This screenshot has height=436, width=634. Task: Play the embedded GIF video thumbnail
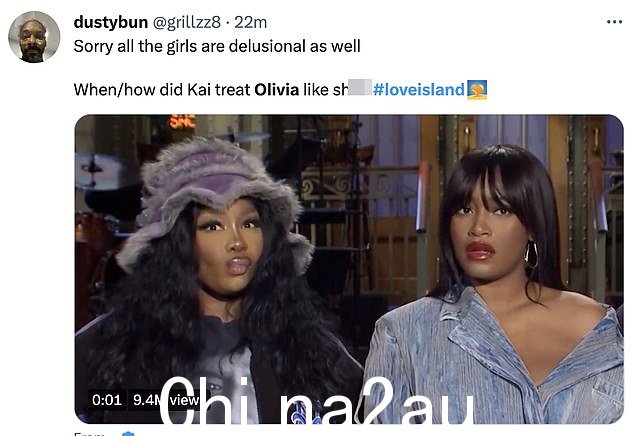coord(349,269)
